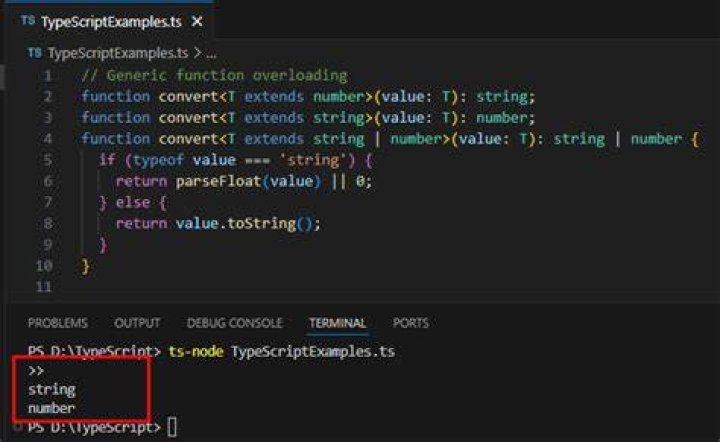Click 'parseFloat' call on line 6
Image resolution: width=720 pixels, height=442 pixels.
tap(218, 181)
